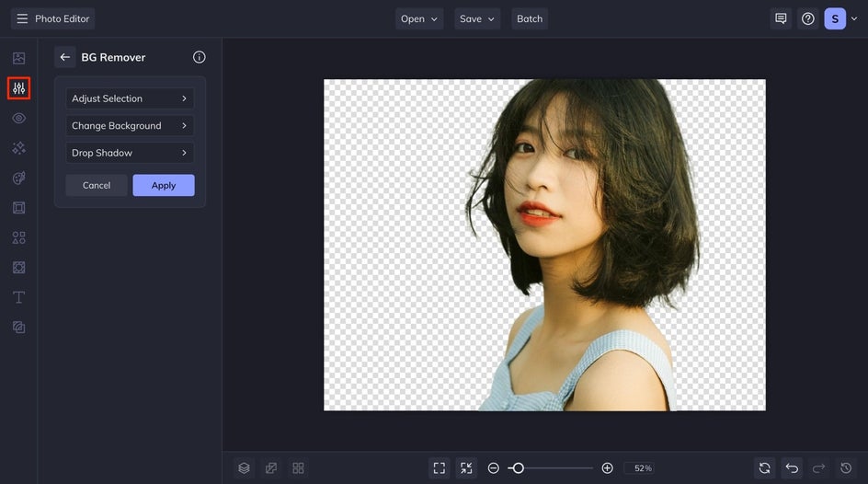Screen dimensions: 868x484
Task: Click the Batch menu button
Action: pyautogui.click(x=530, y=18)
